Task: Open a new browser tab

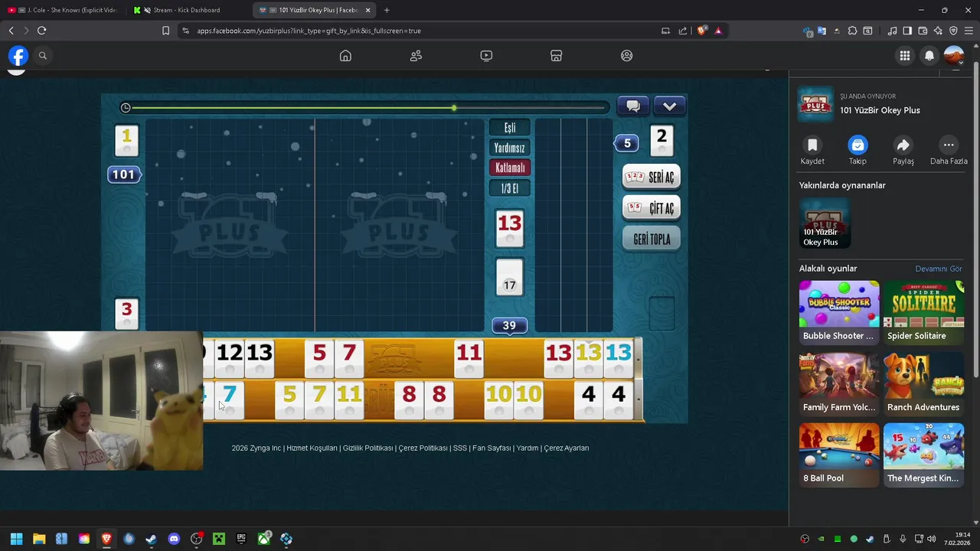Action: click(x=387, y=10)
